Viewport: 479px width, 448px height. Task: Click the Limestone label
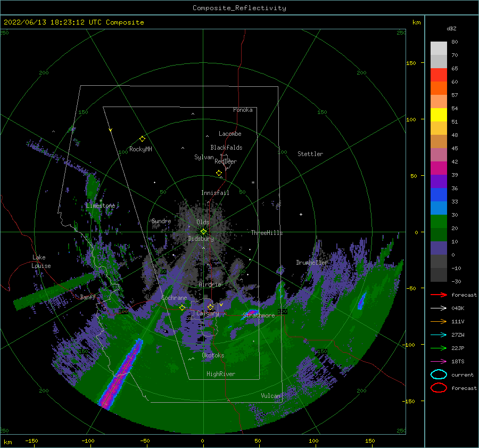pos(101,206)
